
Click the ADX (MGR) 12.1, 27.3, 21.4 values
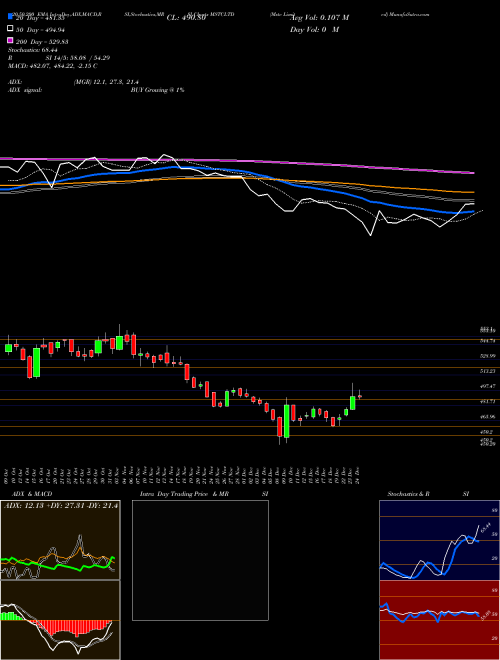click(106, 82)
